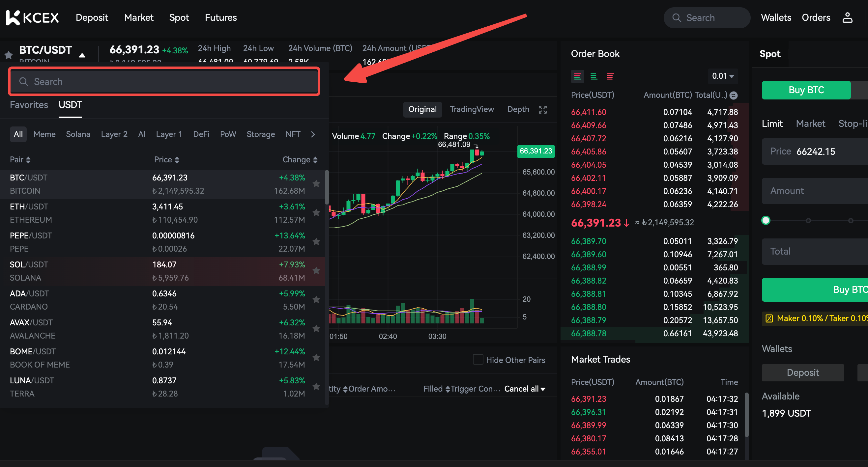Favorite the BTC/USDT row star
The height and width of the screenshot is (467, 868).
pyautogui.click(x=316, y=183)
